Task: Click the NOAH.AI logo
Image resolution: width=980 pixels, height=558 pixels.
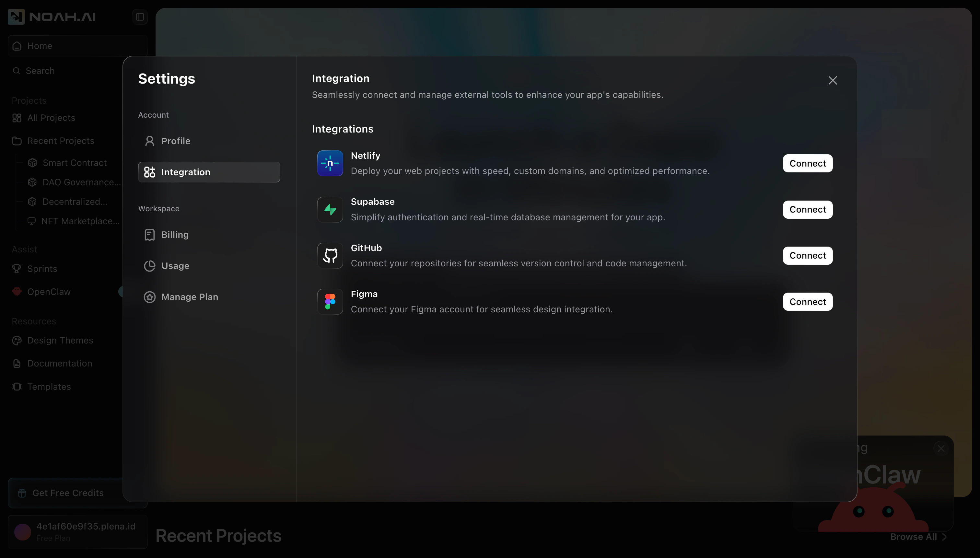Action: point(51,17)
